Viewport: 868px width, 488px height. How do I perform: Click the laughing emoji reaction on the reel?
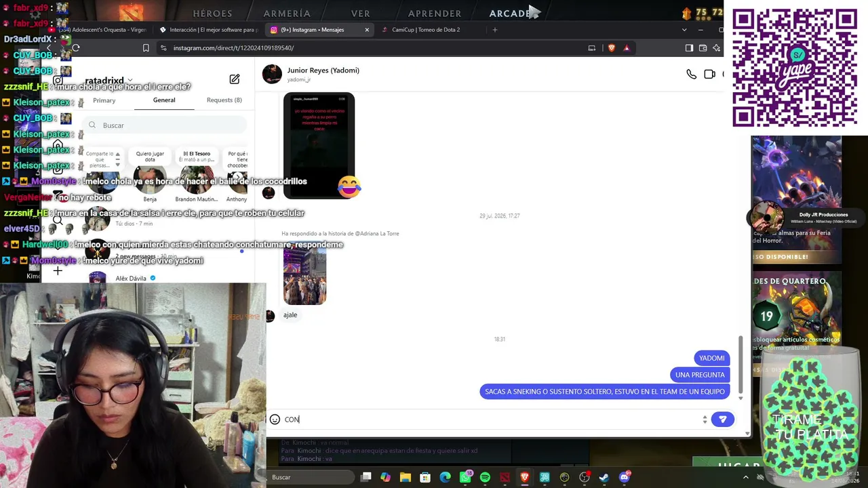(349, 186)
